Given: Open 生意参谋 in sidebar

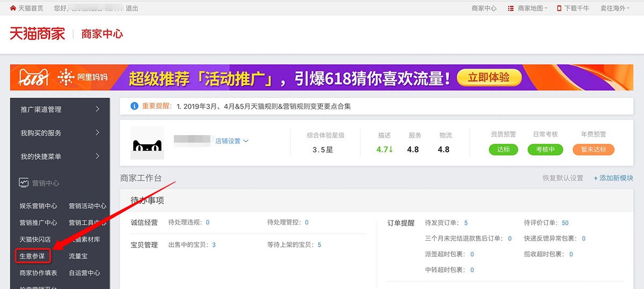Looking at the screenshot, I should [x=33, y=256].
